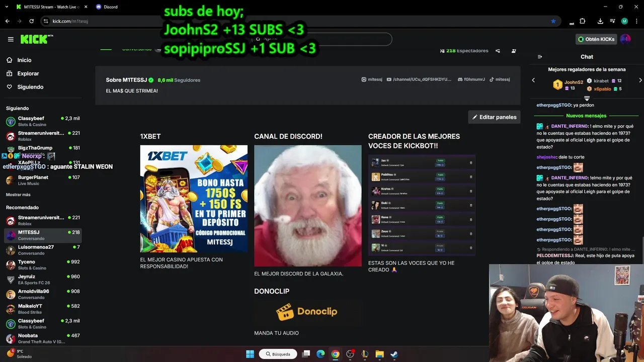Click the taskbar Búsqueda box
The height and width of the screenshot is (362, 644).
point(278,354)
